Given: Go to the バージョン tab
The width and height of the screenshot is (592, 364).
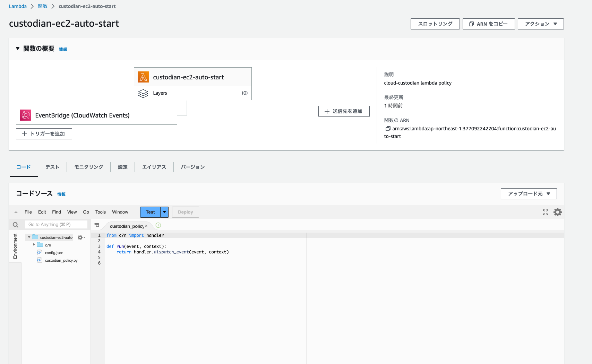Looking at the screenshot, I should 193,167.
